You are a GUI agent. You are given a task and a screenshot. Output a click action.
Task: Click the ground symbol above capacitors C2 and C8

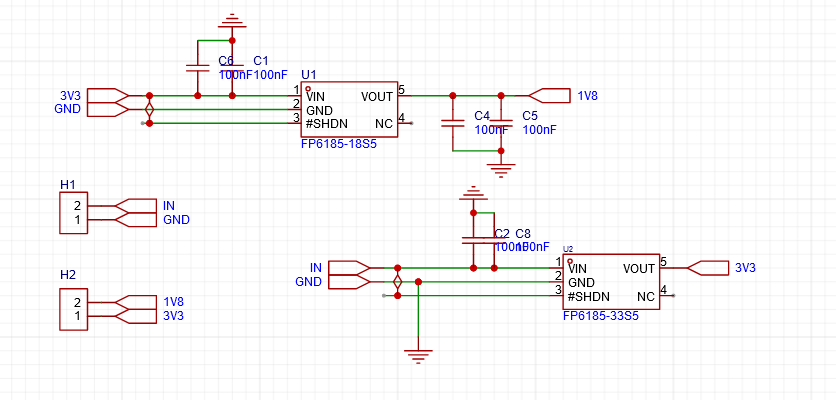pyautogui.click(x=472, y=193)
